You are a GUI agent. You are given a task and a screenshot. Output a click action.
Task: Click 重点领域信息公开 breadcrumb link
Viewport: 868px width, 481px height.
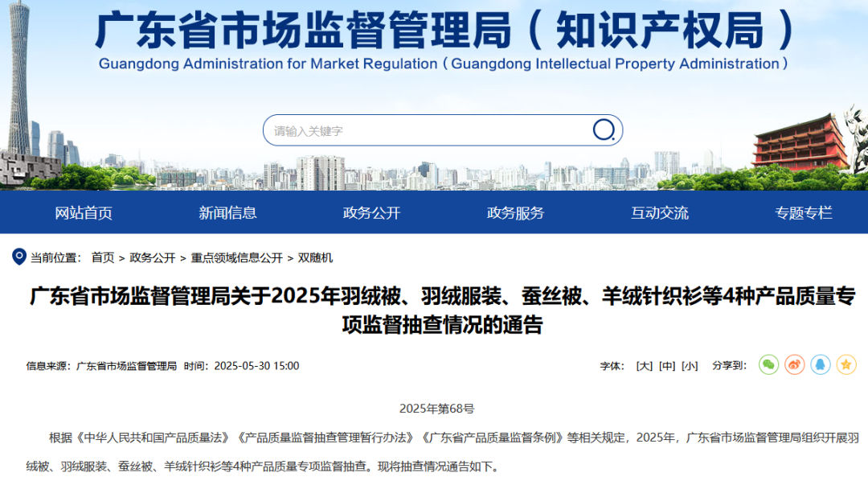(x=236, y=258)
